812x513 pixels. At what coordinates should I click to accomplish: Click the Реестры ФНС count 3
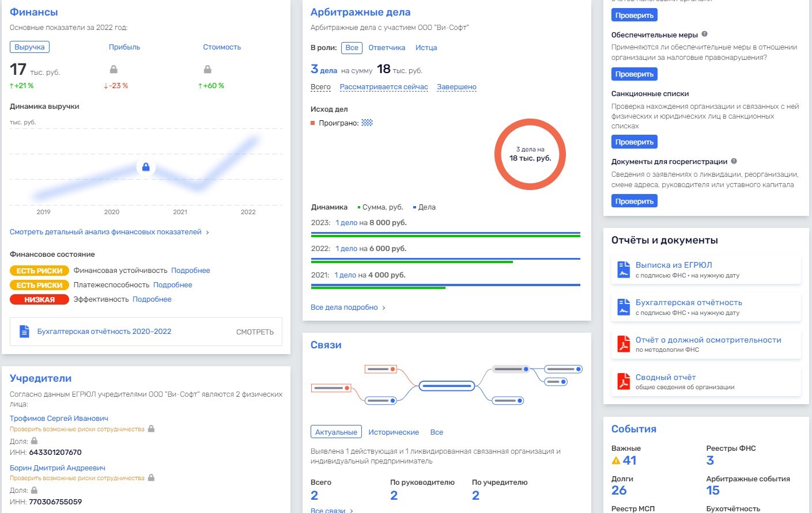click(x=710, y=461)
